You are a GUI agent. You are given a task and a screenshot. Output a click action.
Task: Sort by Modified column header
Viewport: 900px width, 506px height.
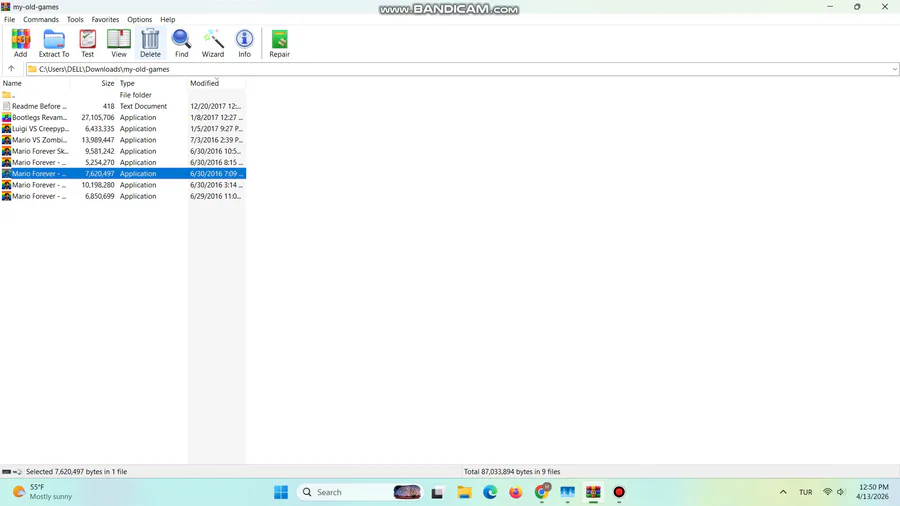(216, 83)
